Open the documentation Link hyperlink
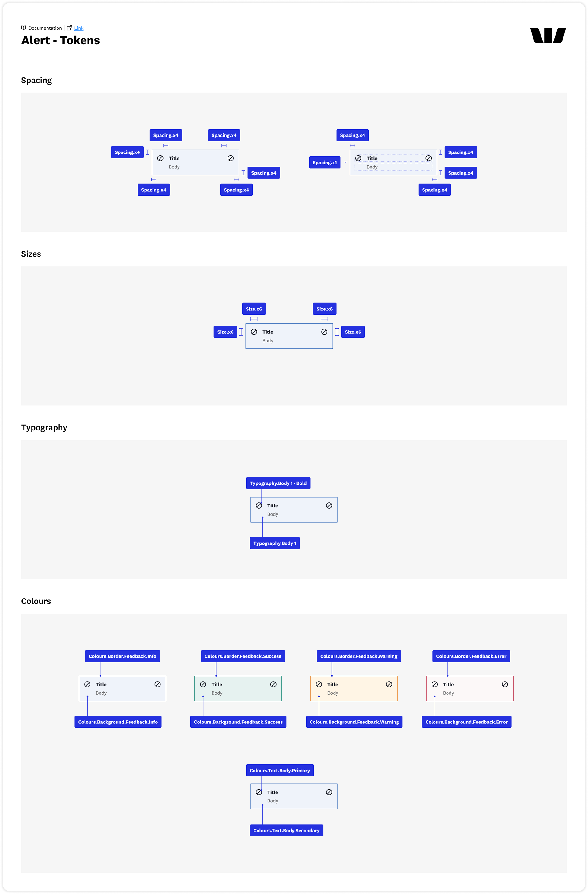 click(x=78, y=28)
